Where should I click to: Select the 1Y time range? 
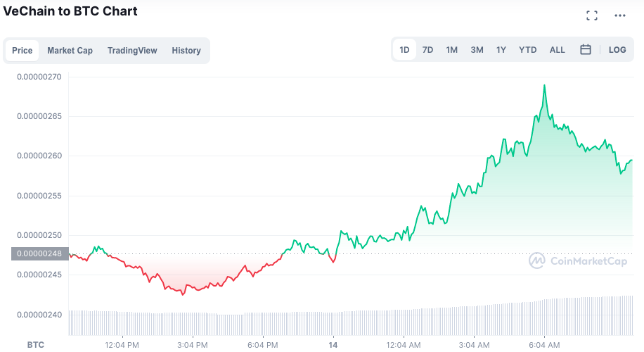(x=501, y=50)
